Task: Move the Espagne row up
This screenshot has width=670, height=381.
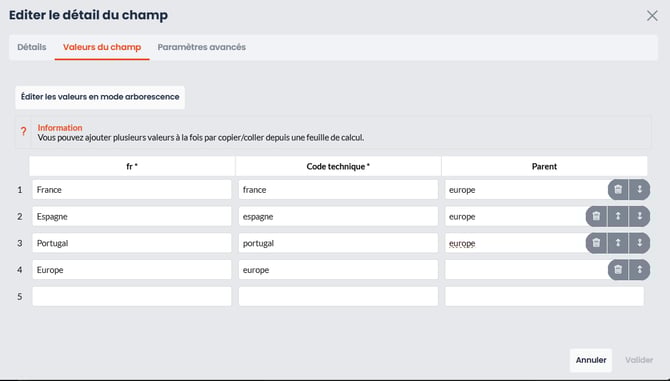Action: (618, 216)
